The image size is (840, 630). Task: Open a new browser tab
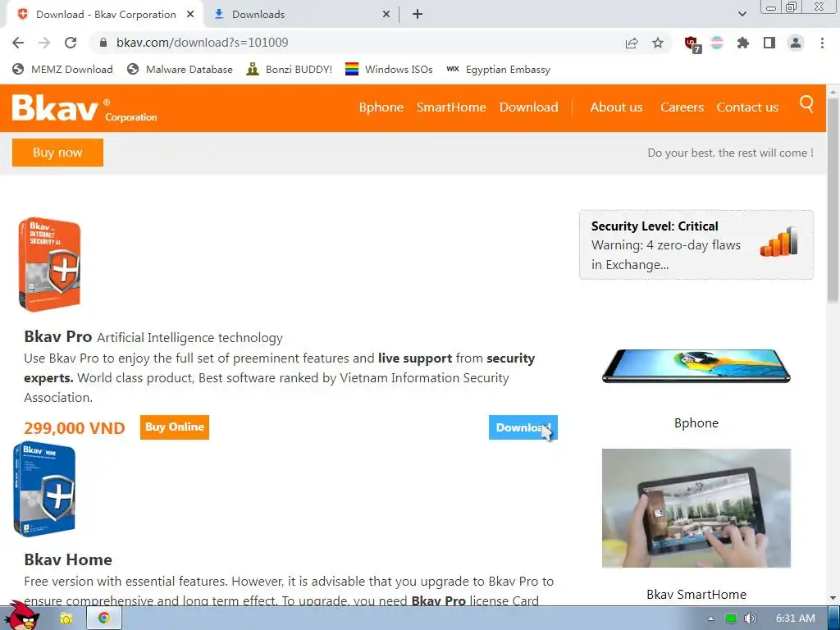(x=418, y=15)
